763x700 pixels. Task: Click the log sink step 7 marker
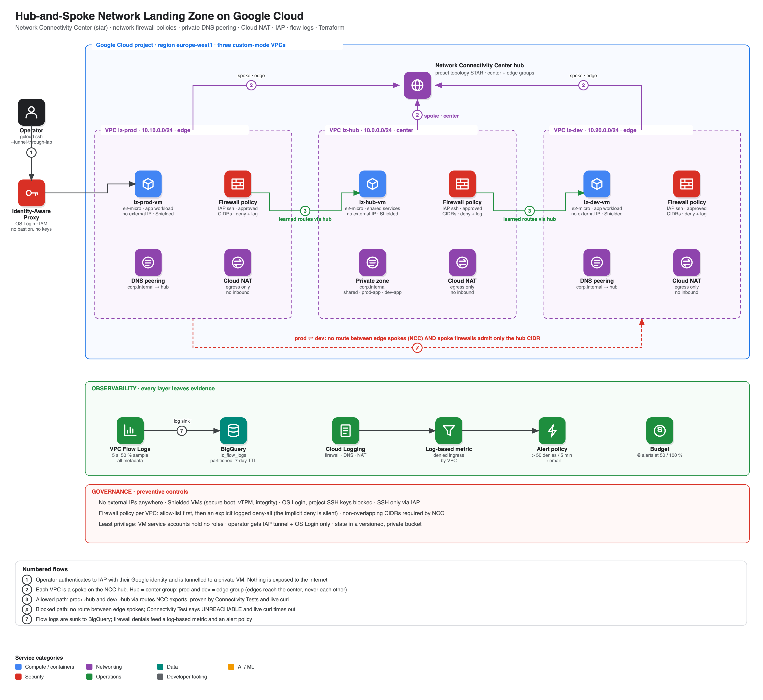click(x=182, y=431)
